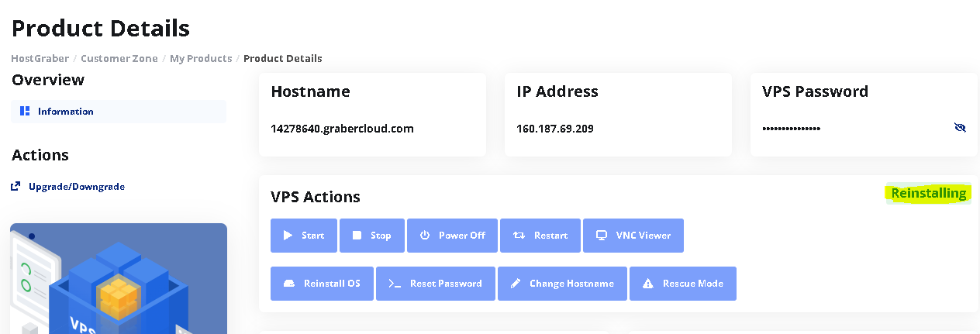980x334 pixels.
Task: Go to HostGraber breadcrumb
Action: (x=40, y=59)
